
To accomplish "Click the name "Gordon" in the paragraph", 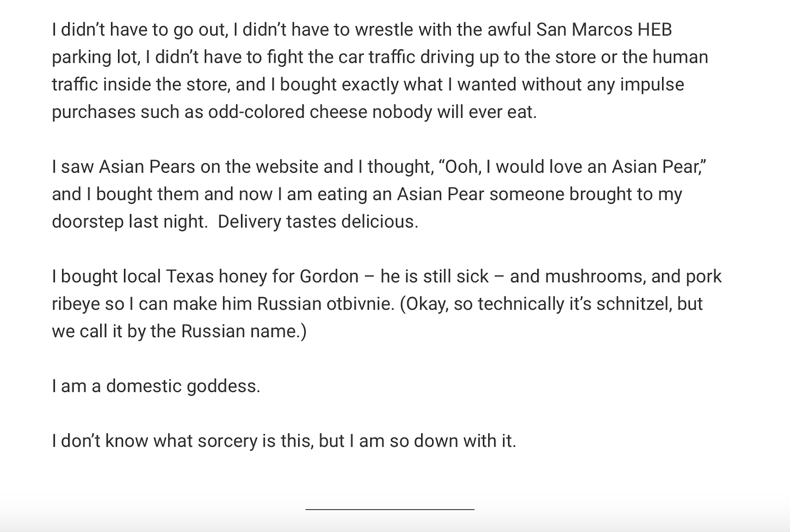I will coord(329,276).
